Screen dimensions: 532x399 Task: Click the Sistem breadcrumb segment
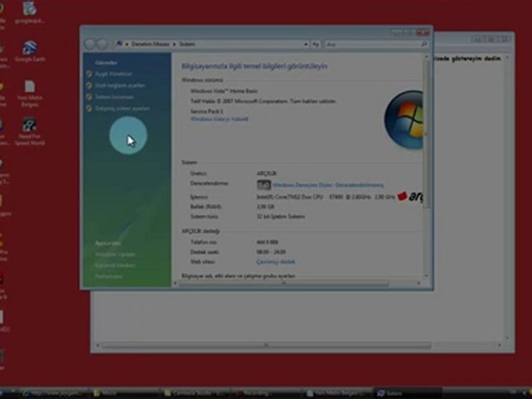(x=187, y=44)
